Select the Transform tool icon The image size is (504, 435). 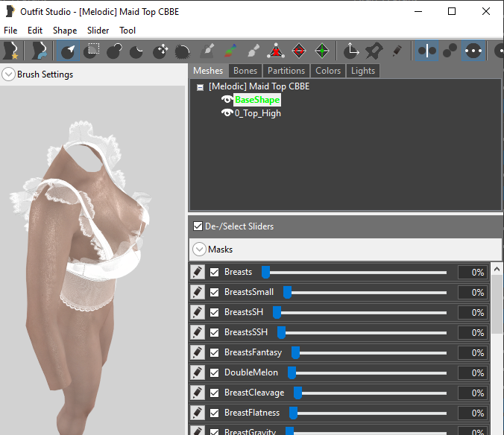350,51
